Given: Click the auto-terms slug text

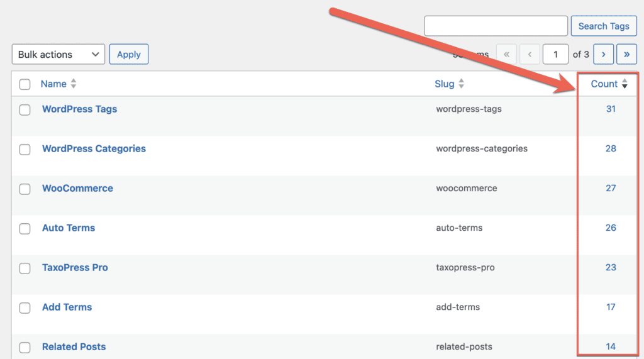Looking at the screenshot, I should pos(459,228).
